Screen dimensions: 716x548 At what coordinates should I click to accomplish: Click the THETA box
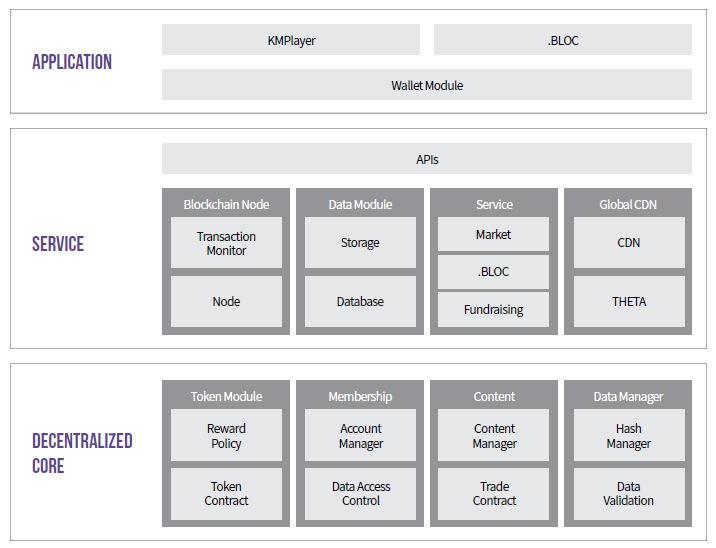point(629,301)
